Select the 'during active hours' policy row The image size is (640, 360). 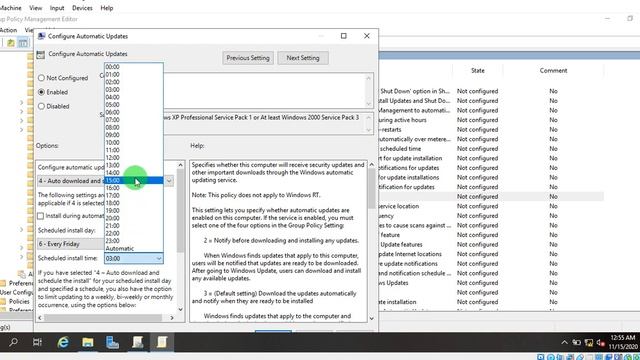491,120
